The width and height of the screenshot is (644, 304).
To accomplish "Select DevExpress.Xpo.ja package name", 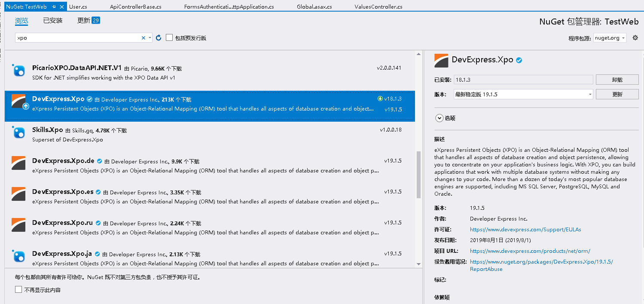I will (x=62, y=254).
